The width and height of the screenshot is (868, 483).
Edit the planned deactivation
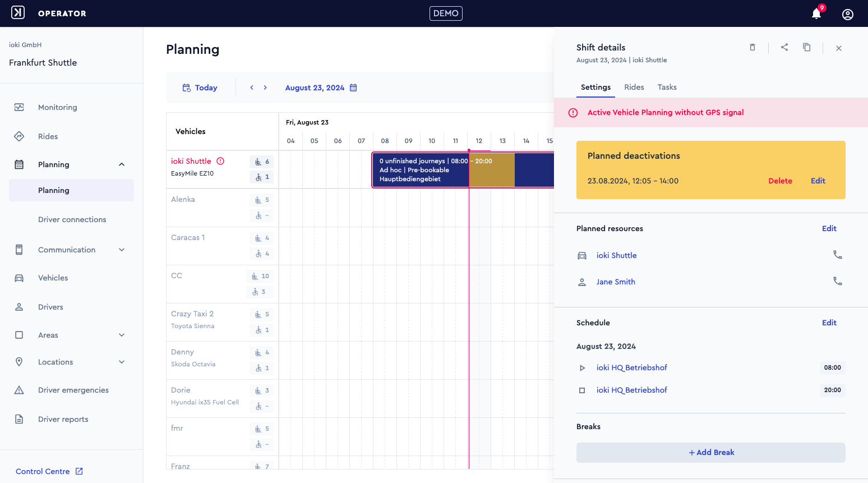(x=818, y=181)
